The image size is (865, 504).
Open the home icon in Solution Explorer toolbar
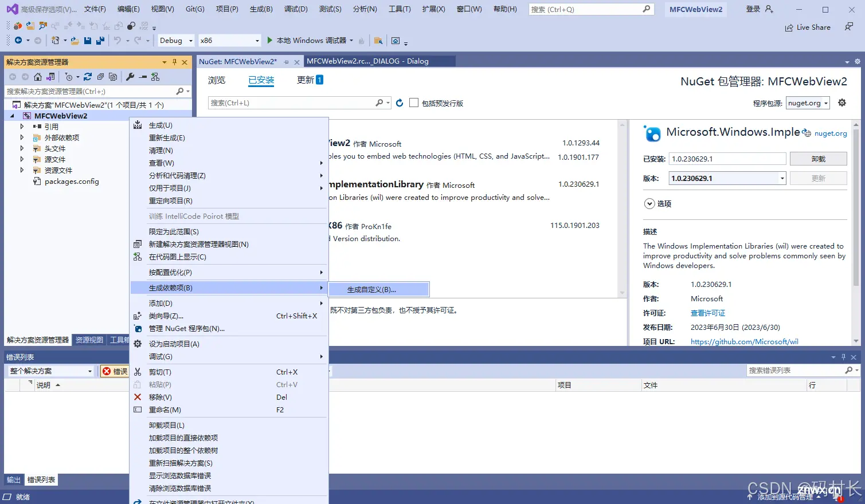pos(38,77)
